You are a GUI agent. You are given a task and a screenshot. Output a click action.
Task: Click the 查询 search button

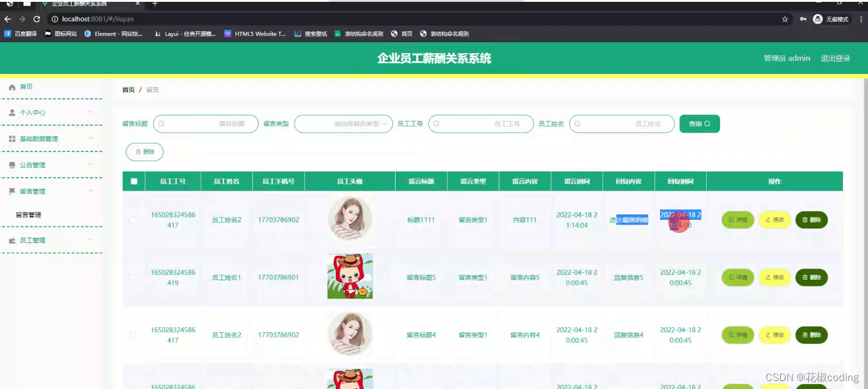coord(699,123)
